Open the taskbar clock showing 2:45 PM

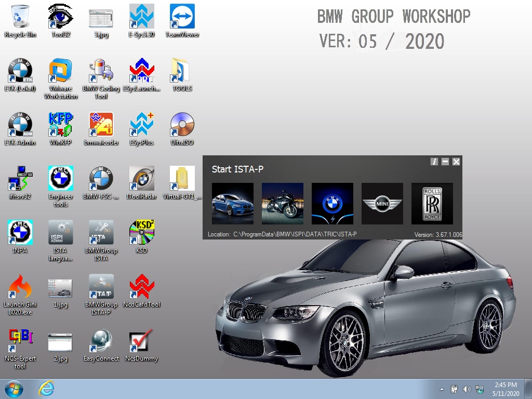click(506, 389)
